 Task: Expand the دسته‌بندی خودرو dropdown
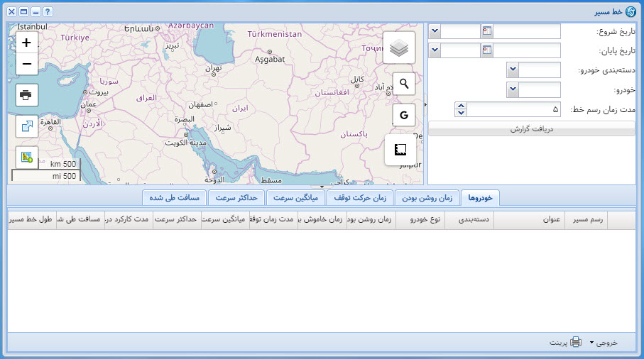click(513, 70)
